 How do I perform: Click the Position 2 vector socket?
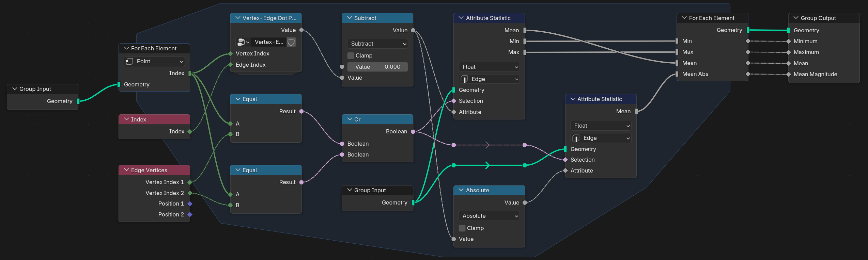190,215
